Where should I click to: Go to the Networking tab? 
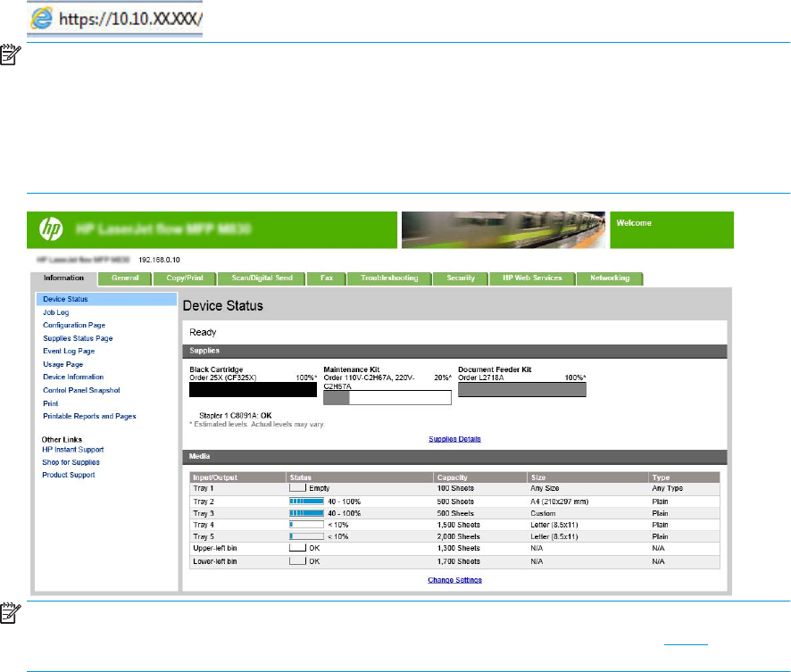(x=610, y=278)
